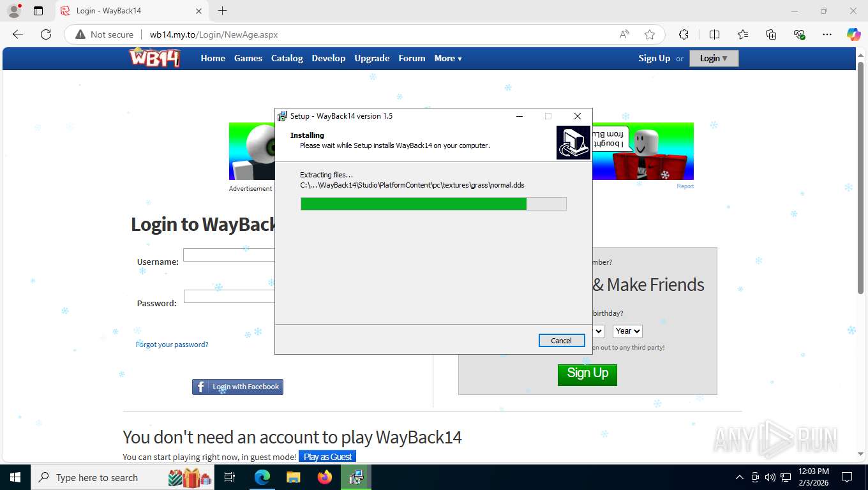Open Browser essentials heart icon
Screen dimensions: 868x490
(x=799, y=34)
